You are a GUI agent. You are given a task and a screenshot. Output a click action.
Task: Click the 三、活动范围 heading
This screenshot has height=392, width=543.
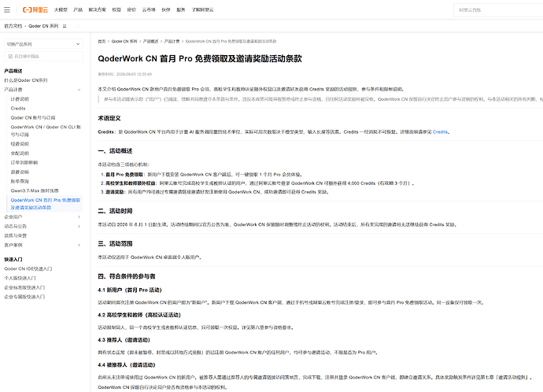click(x=115, y=244)
